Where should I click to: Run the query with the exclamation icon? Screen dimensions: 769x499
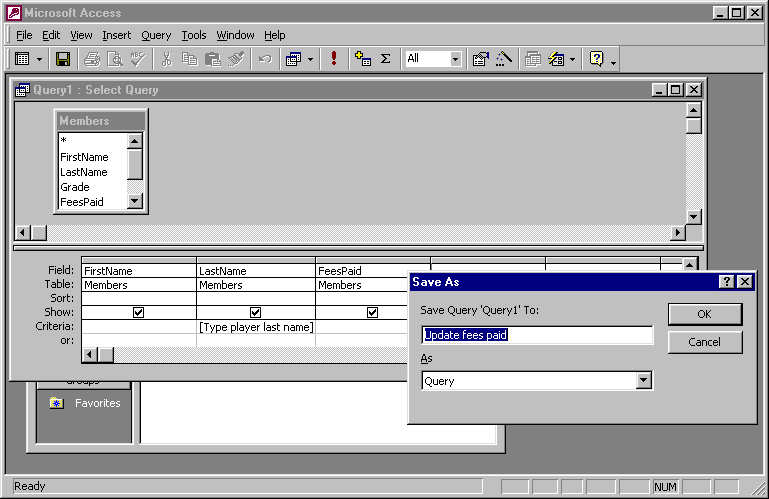334,59
